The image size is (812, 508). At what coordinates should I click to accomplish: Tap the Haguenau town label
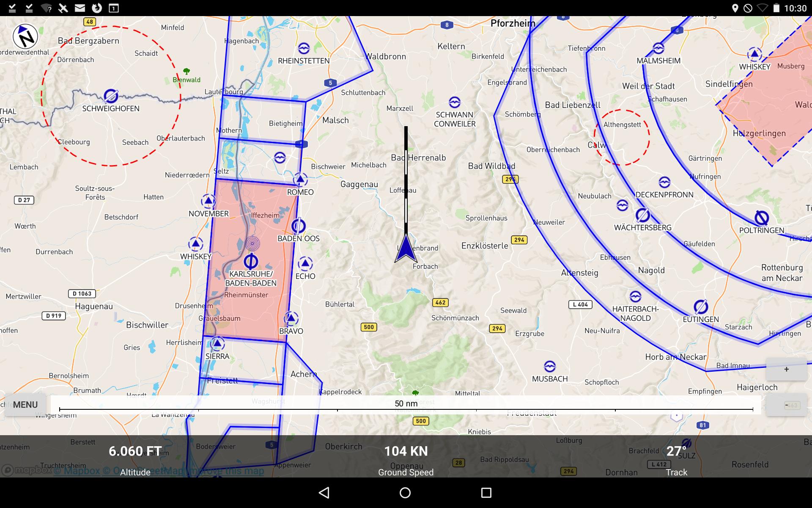(94, 306)
